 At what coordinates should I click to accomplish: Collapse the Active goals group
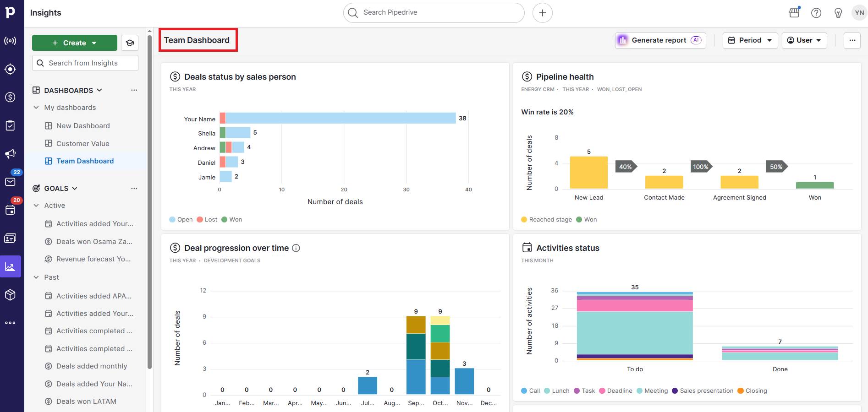click(36, 205)
